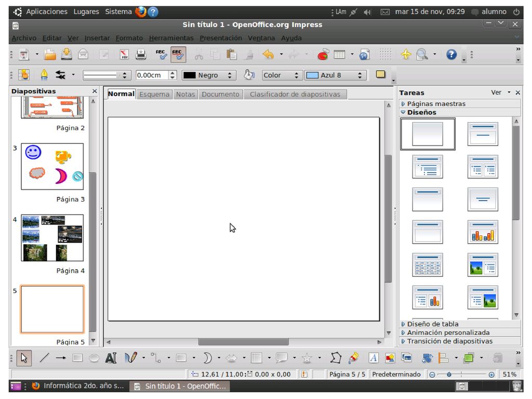The width and height of the screenshot is (532, 399).
Task: Click the zoom slider handle
Action: click(x=449, y=375)
